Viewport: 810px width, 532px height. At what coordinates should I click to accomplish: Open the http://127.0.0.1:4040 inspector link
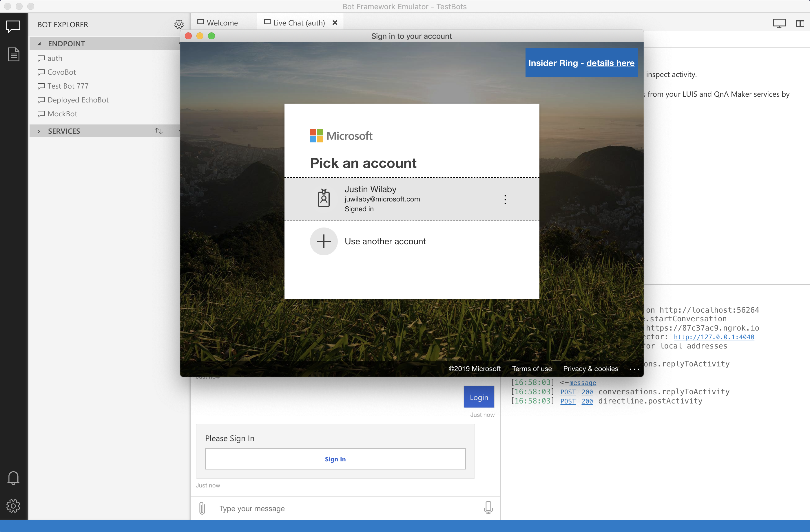pos(714,337)
